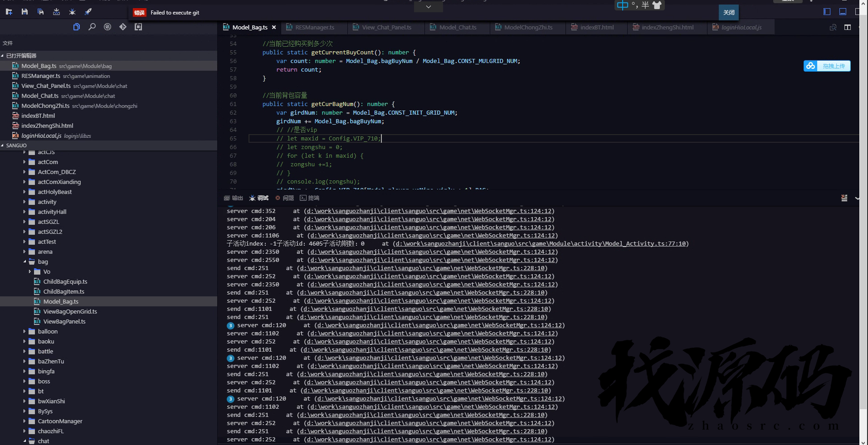Toggle the bottom panel visibility

(x=843, y=12)
